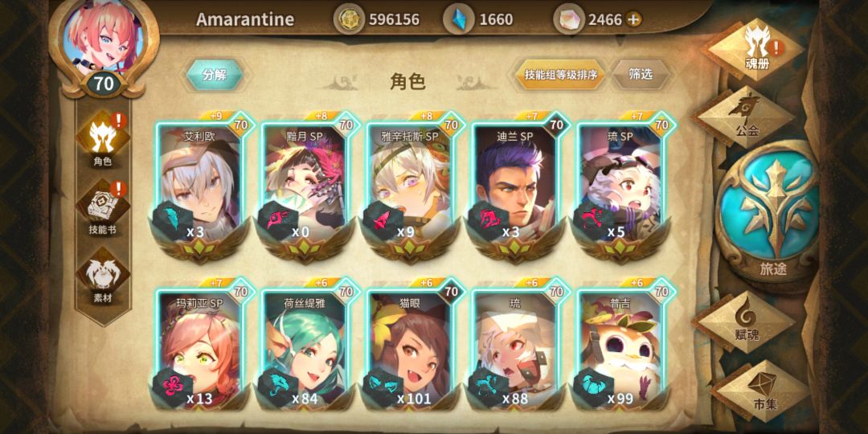Switch to the 素材 sidebar tab
The height and width of the screenshot is (434, 868).
[103, 276]
